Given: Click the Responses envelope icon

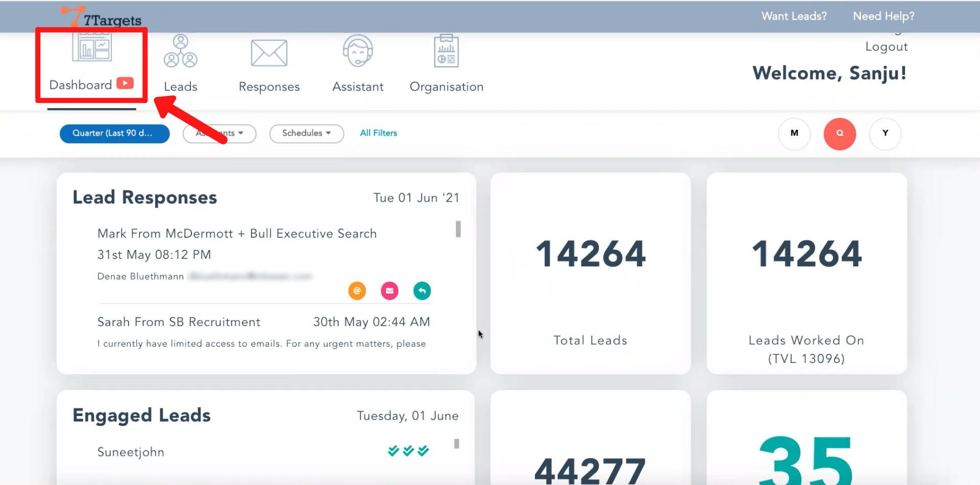Looking at the screenshot, I should [x=269, y=53].
